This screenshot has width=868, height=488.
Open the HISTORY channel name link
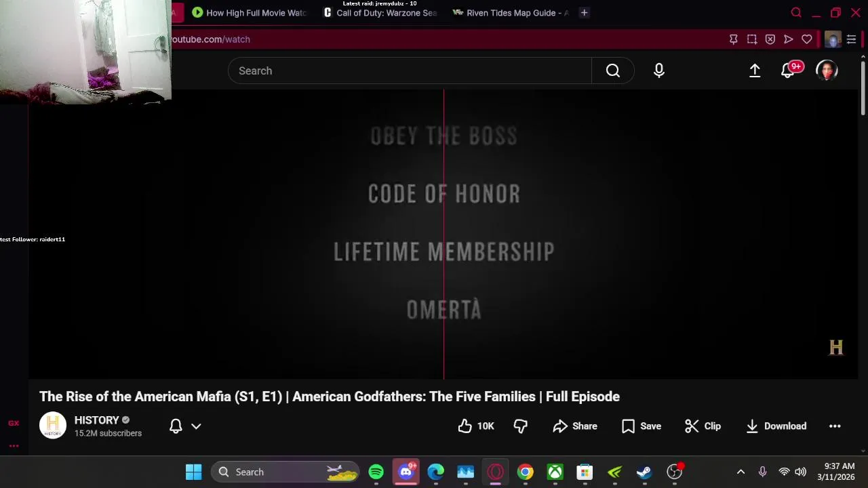96,420
